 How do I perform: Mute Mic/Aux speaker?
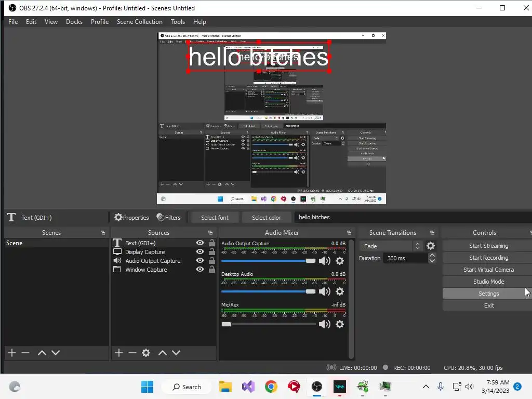pos(325,324)
